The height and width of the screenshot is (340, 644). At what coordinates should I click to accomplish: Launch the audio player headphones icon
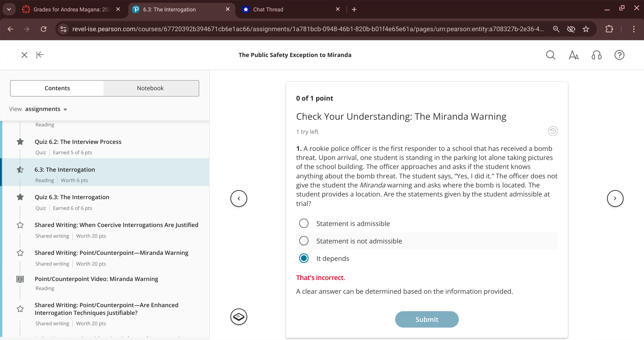(x=596, y=55)
